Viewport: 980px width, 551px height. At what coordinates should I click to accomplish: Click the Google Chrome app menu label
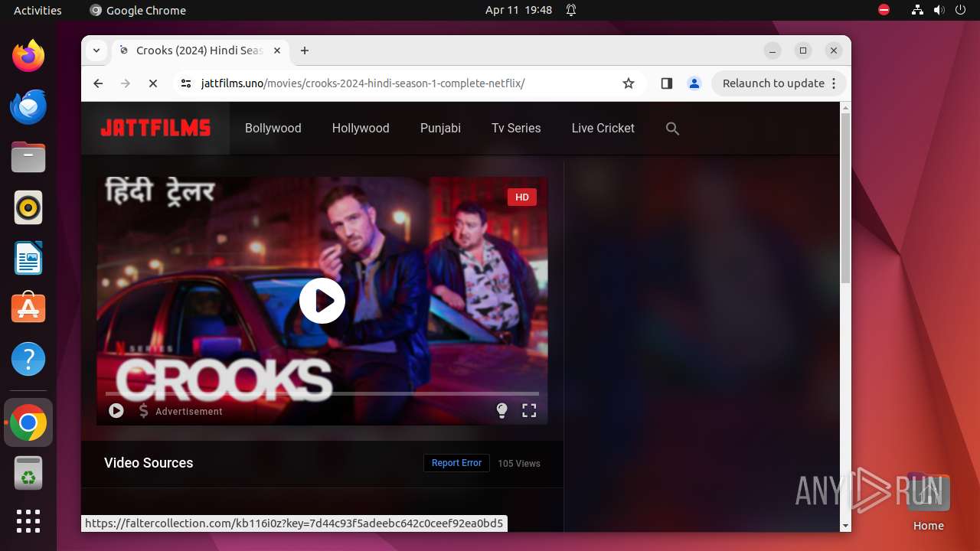[138, 10]
